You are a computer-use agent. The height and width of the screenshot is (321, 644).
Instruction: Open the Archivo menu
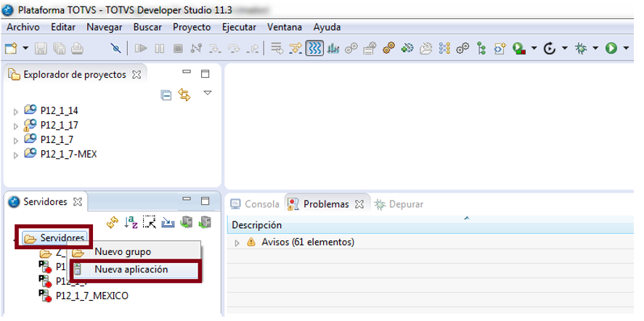click(x=23, y=27)
